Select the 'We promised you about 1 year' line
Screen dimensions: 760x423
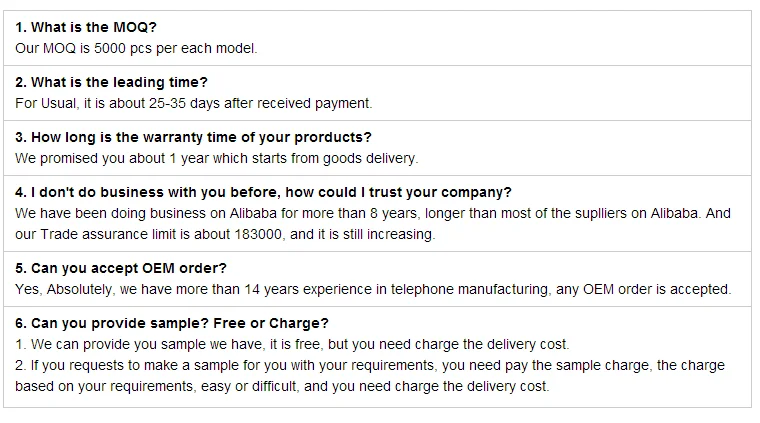coord(216,158)
